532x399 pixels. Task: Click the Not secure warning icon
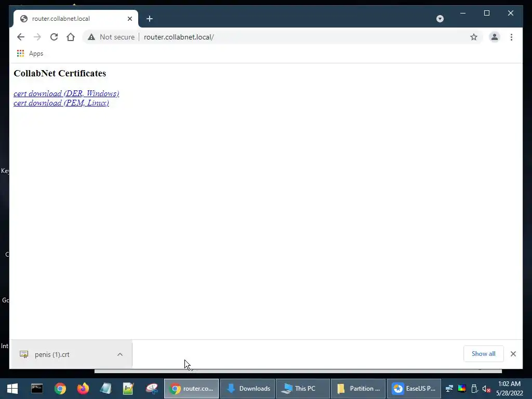91,37
